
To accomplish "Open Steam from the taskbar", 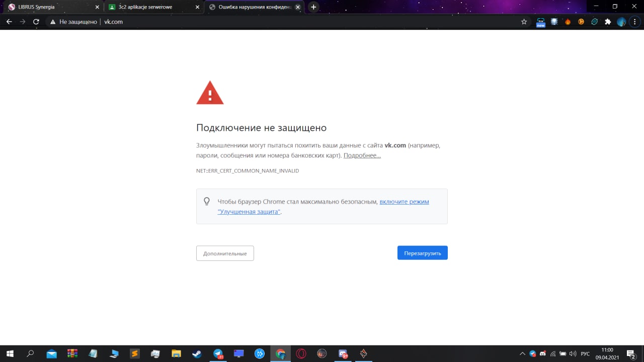I will click(x=197, y=353).
